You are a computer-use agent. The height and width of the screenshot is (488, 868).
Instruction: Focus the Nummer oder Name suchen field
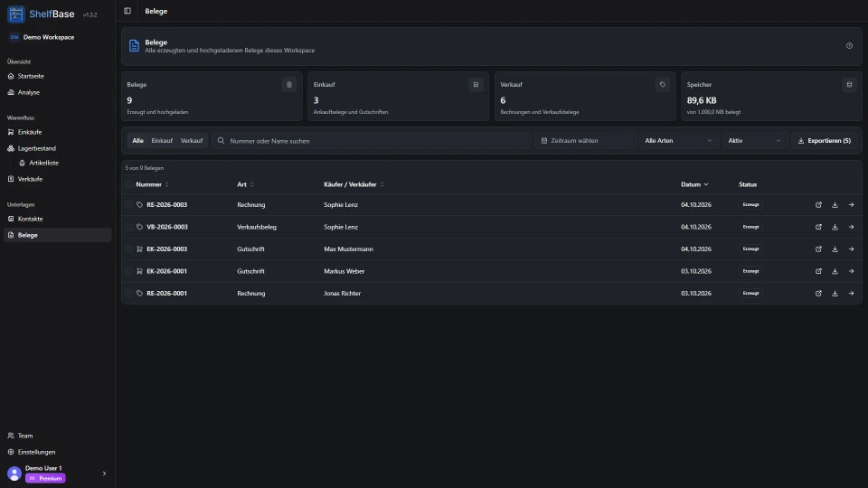(x=372, y=141)
